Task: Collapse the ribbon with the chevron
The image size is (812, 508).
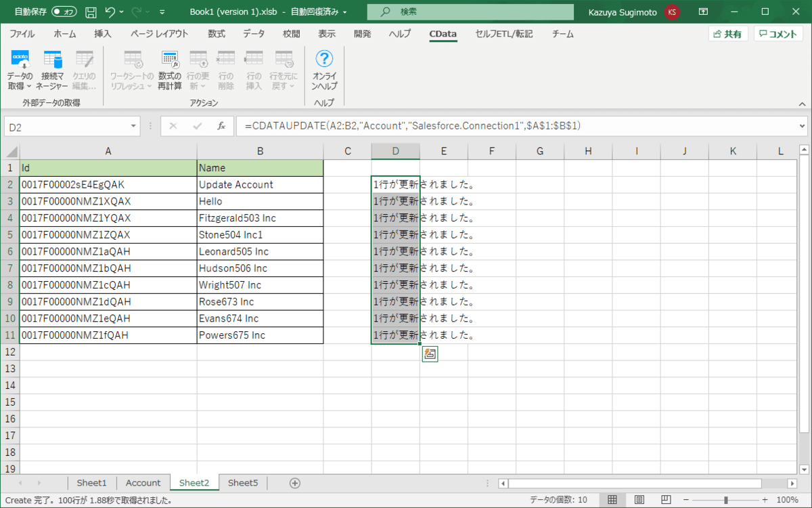Action: click(x=802, y=104)
